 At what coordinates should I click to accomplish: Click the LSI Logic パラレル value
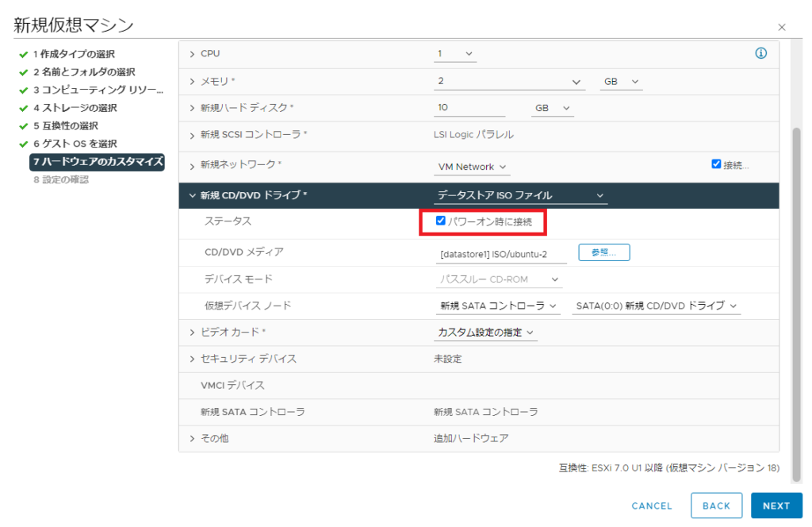tap(473, 135)
